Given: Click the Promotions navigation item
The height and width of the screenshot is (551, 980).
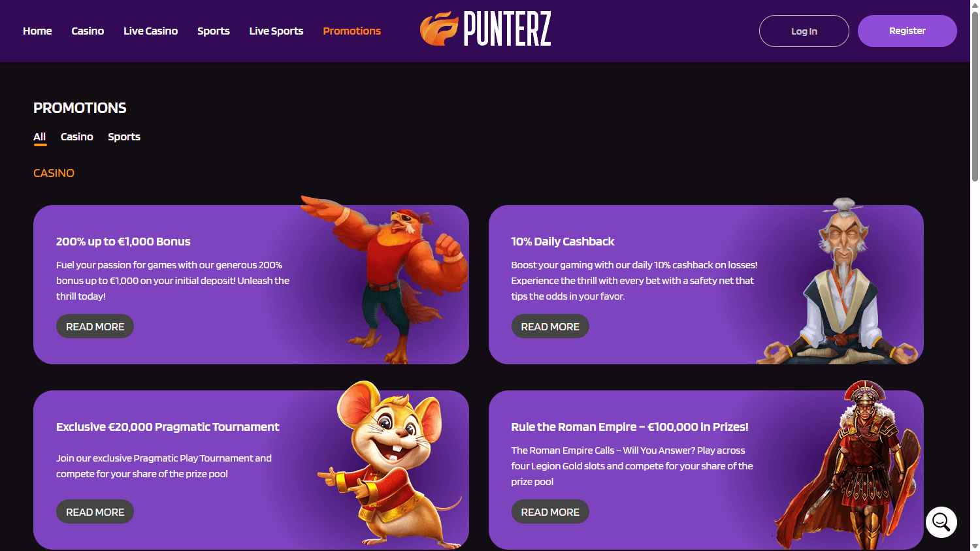Looking at the screenshot, I should tap(351, 31).
